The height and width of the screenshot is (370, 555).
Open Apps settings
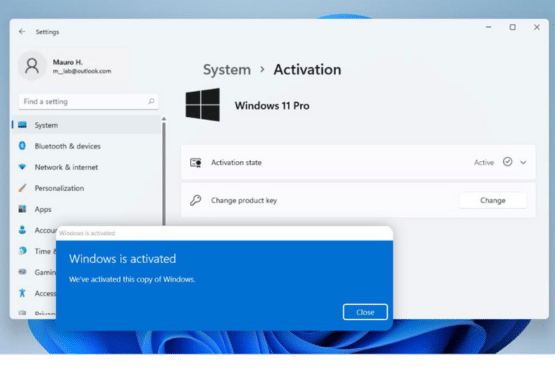click(86, 209)
